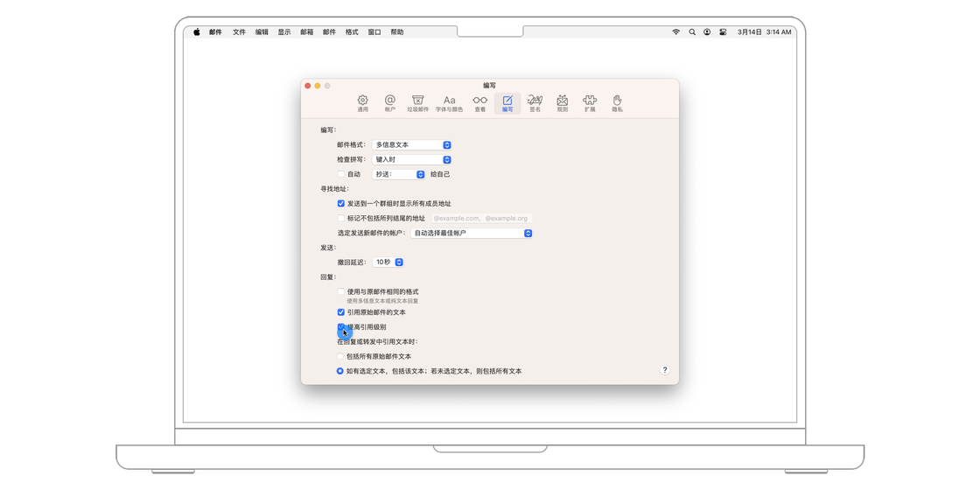Open the 字体与颜色 fonts pane
This screenshot has width=980, height=490.
coord(450,103)
